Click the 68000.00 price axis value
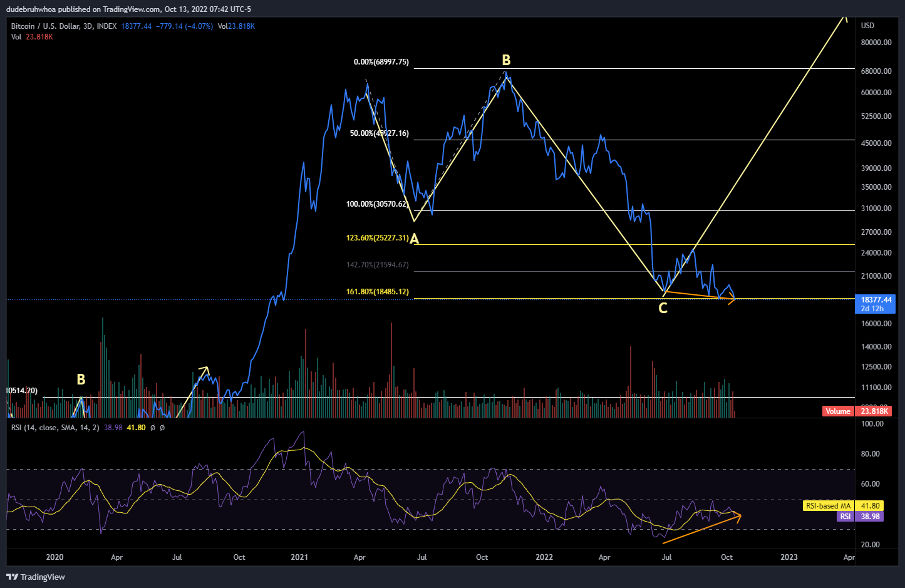The height and width of the screenshot is (588, 905). pyautogui.click(x=876, y=71)
